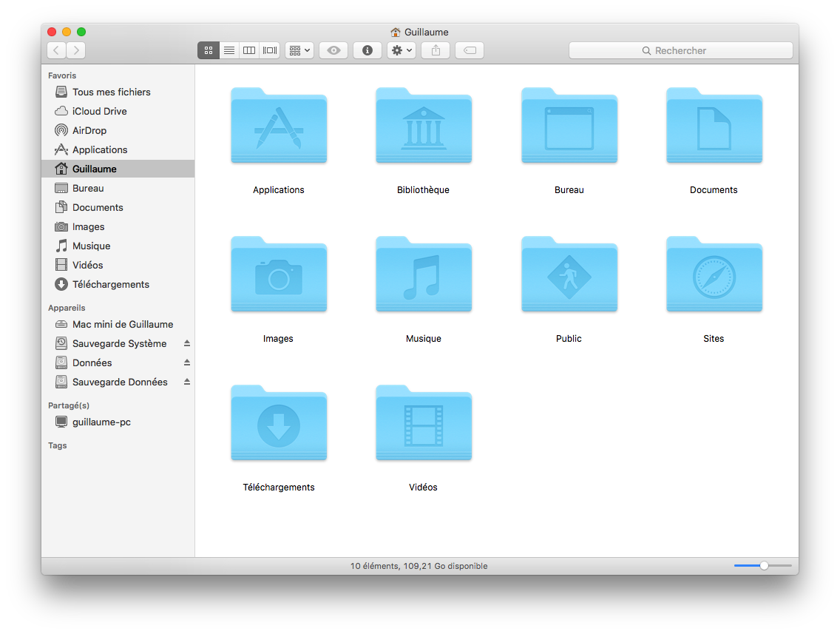Switch to column view mode
Viewport: 840px width, 634px height.
pyautogui.click(x=249, y=50)
